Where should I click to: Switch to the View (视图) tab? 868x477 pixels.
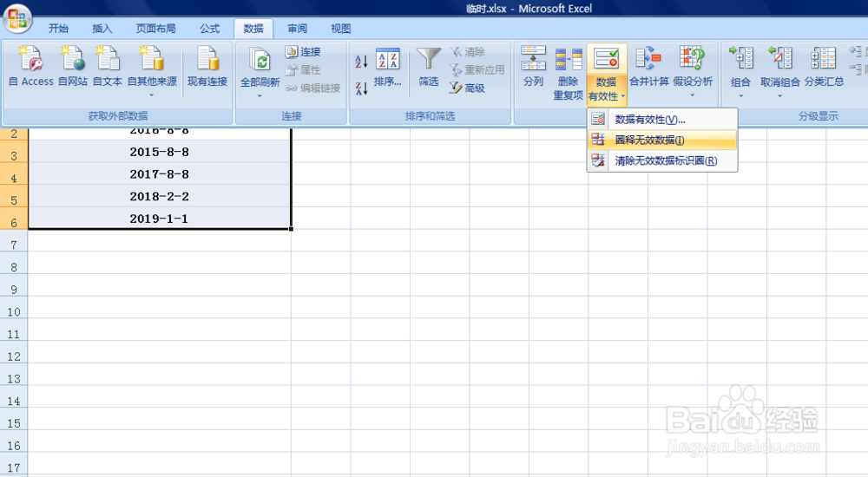340,29
